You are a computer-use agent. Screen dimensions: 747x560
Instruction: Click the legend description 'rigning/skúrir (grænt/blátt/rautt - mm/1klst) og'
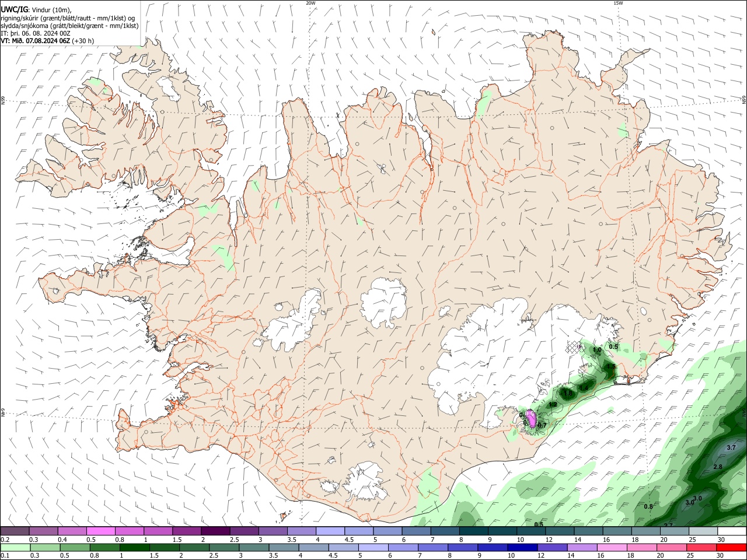pyautogui.click(x=68, y=18)
